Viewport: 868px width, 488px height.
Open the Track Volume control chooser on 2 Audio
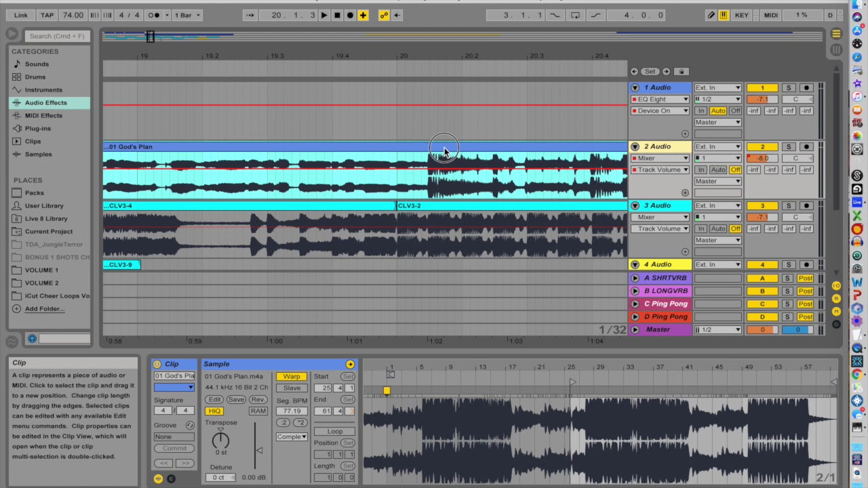coord(660,169)
